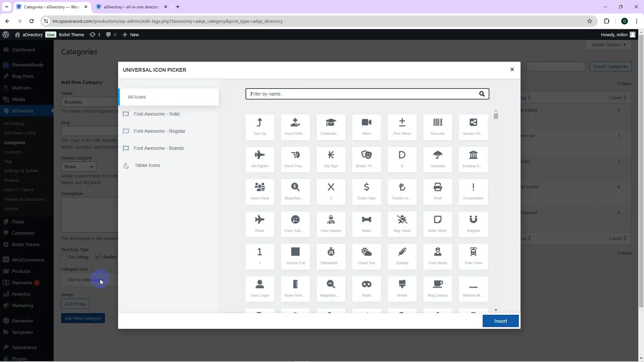Select the Jet Fighter icon
Viewport: 644px width, 362px height.
[x=260, y=160]
